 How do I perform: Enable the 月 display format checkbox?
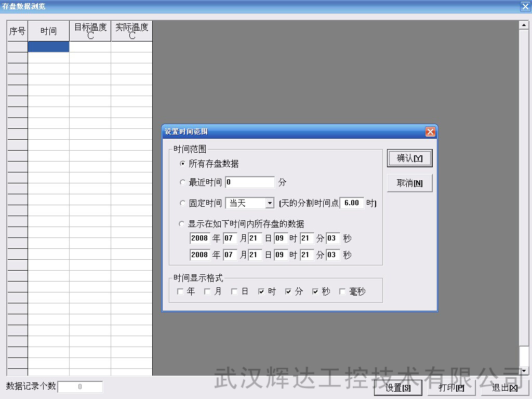pyautogui.click(x=207, y=292)
